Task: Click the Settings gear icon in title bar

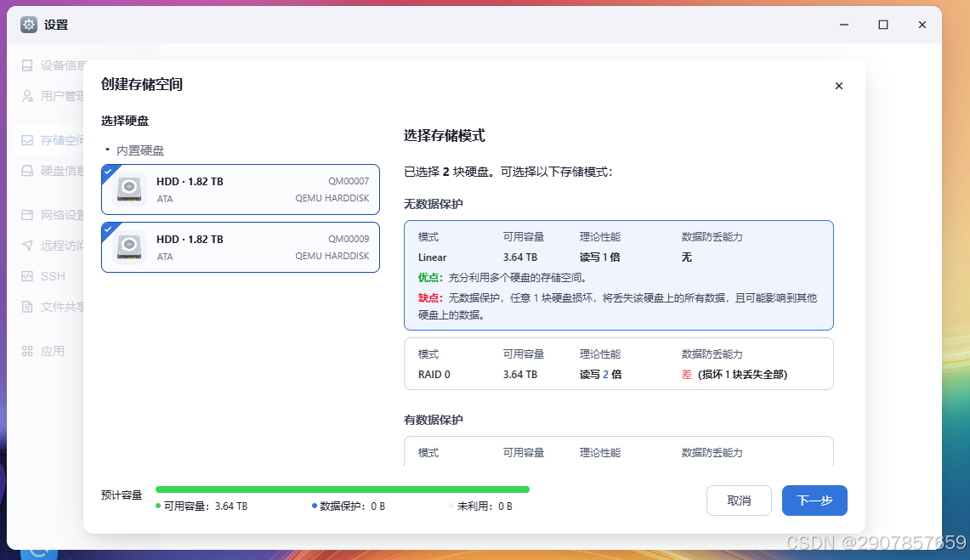Action: click(x=28, y=25)
